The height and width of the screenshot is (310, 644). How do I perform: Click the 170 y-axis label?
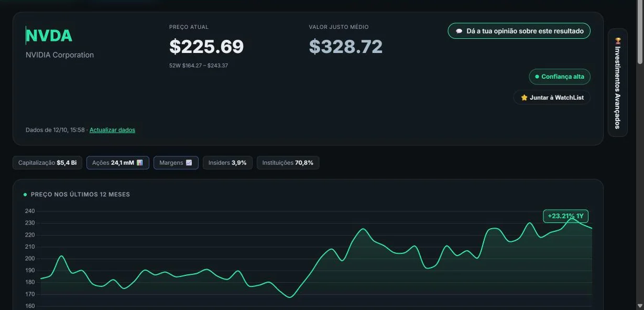point(30,294)
